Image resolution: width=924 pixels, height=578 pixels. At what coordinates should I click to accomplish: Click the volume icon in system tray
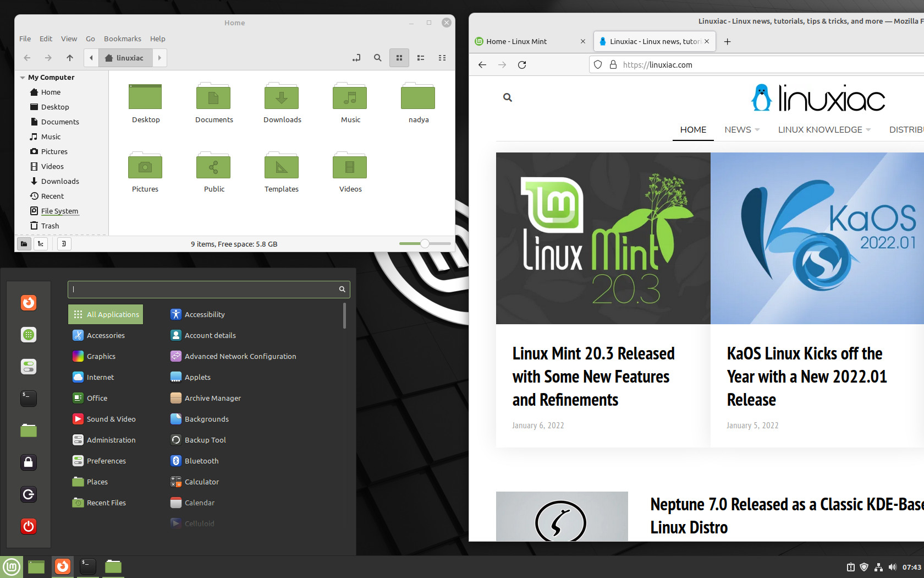coord(893,567)
